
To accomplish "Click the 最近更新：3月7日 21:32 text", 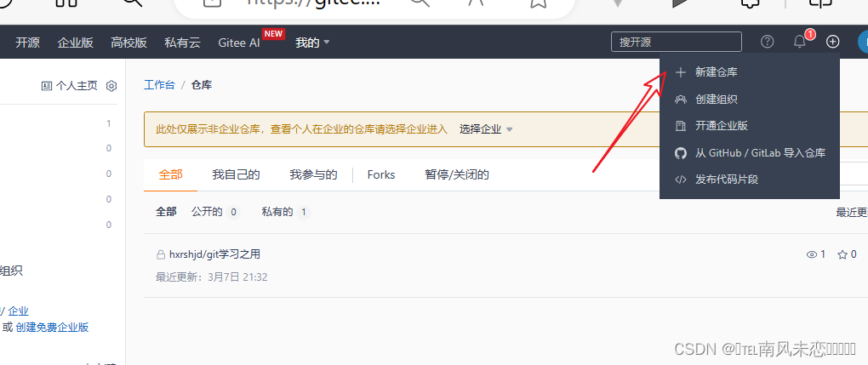I will [211, 277].
